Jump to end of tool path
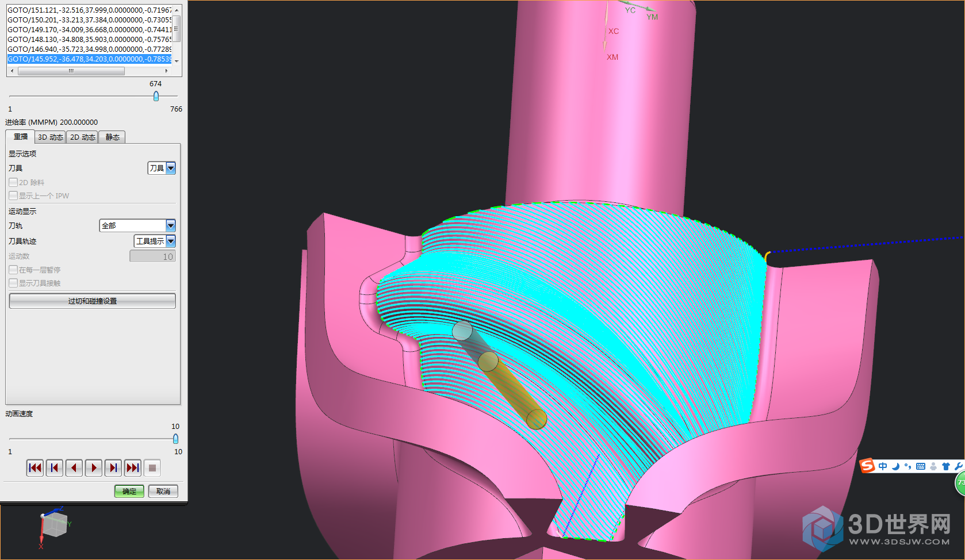 click(x=133, y=468)
